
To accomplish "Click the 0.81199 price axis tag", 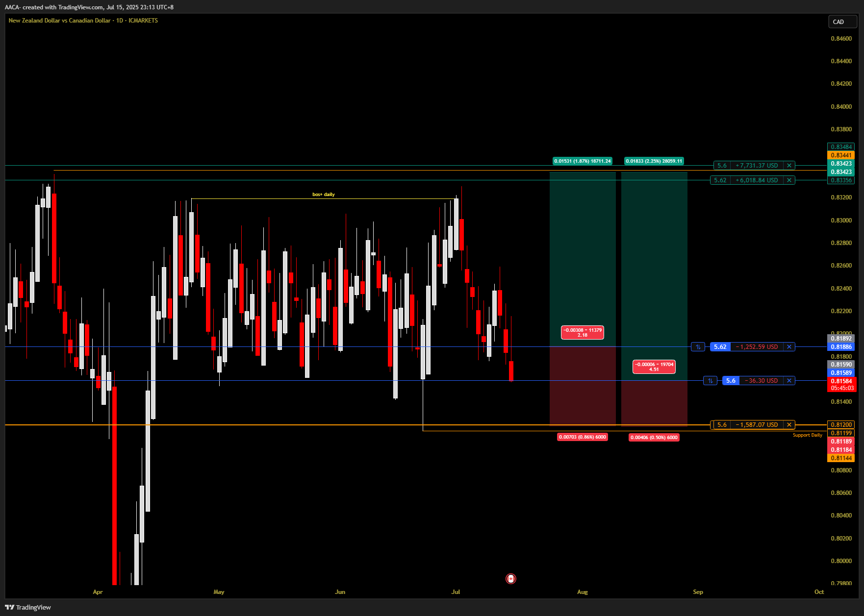I will tap(841, 433).
